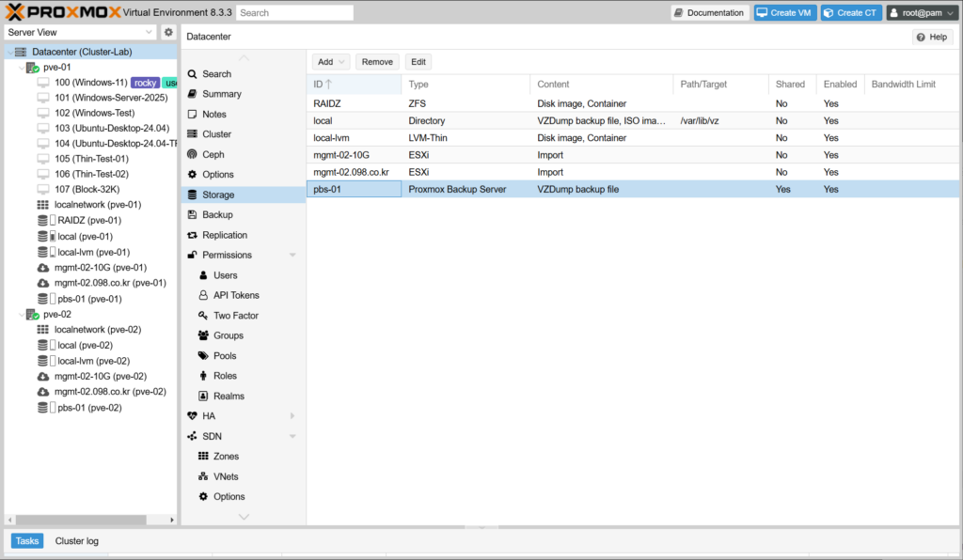
Task: Click the Create VM button
Action: [x=784, y=13]
